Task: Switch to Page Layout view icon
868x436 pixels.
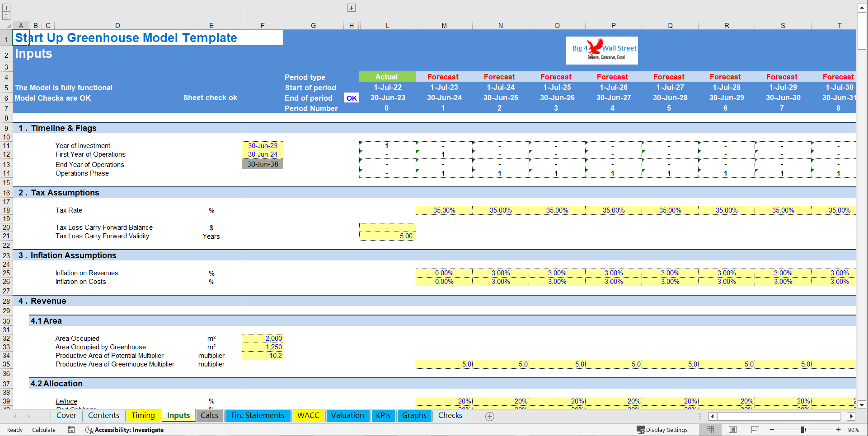Action: [x=732, y=430]
